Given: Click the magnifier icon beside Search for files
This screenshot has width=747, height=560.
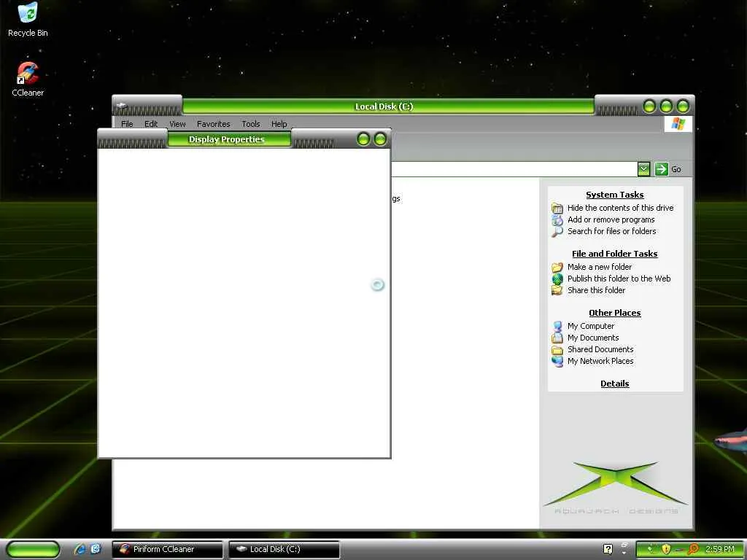Looking at the screenshot, I should click(557, 231).
